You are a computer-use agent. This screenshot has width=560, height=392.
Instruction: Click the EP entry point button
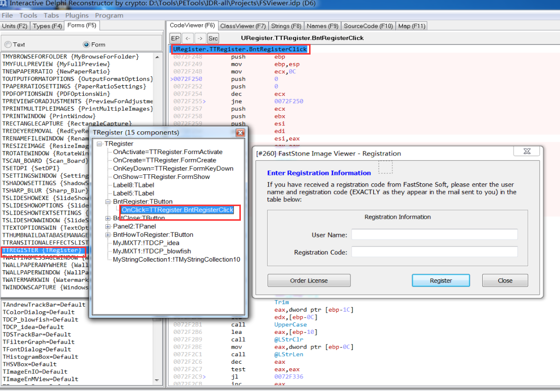175,38
